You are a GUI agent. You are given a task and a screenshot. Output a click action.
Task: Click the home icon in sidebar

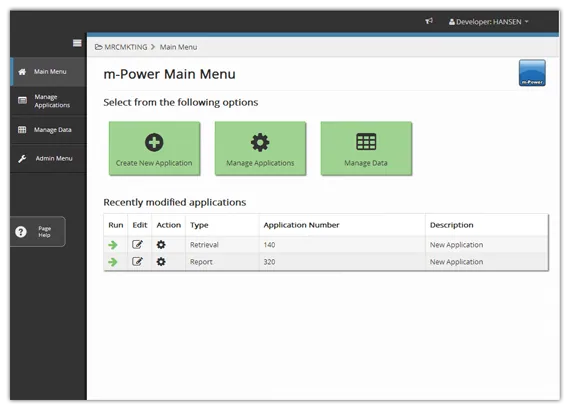click(22, 72)
